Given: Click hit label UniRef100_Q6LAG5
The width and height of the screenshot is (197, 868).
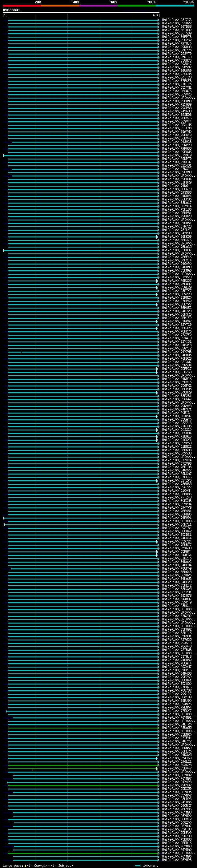Looking at the screenshot, I should [x=177, y=247].
